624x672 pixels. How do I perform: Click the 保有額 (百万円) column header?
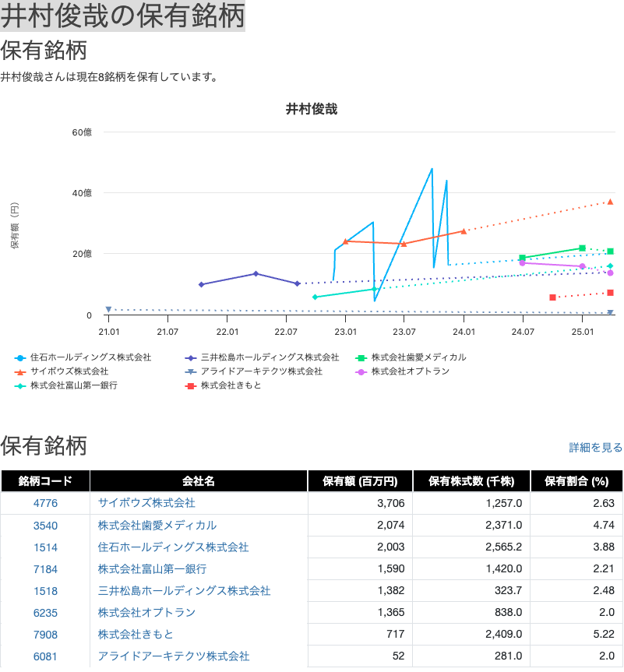360,481
